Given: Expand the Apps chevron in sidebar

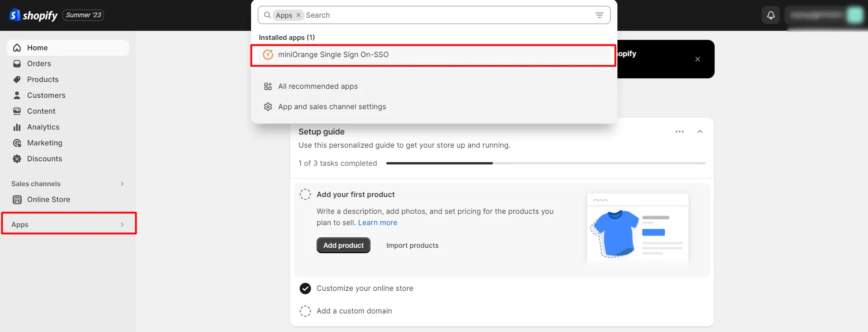Looking at the screenshot, I should click(122, 224).
